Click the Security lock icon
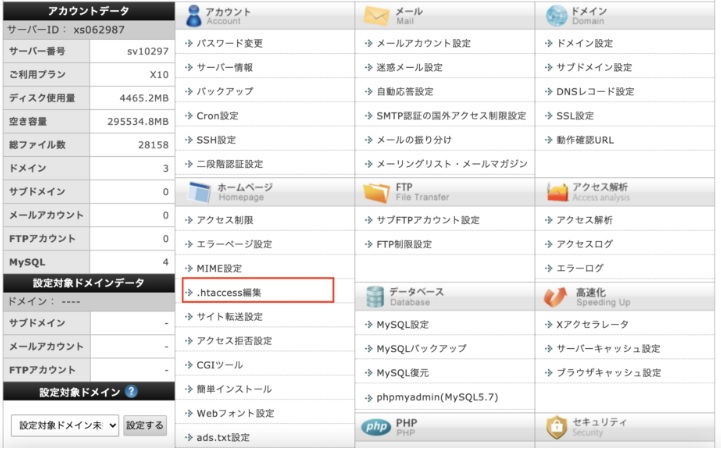Image resolution: width=721 pixels, height=449 pixels. pyautogui.click(x=557, y=428)
